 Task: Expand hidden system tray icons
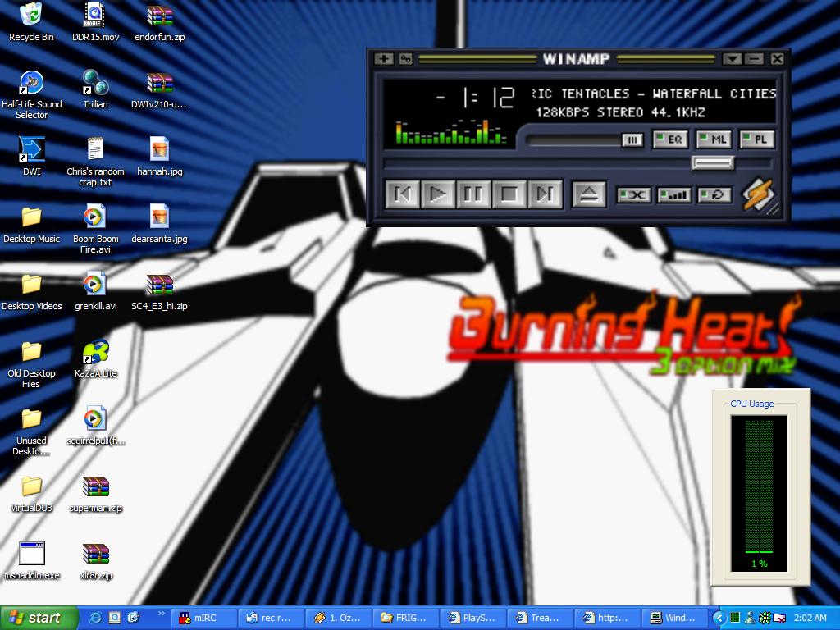pos(719,618)
